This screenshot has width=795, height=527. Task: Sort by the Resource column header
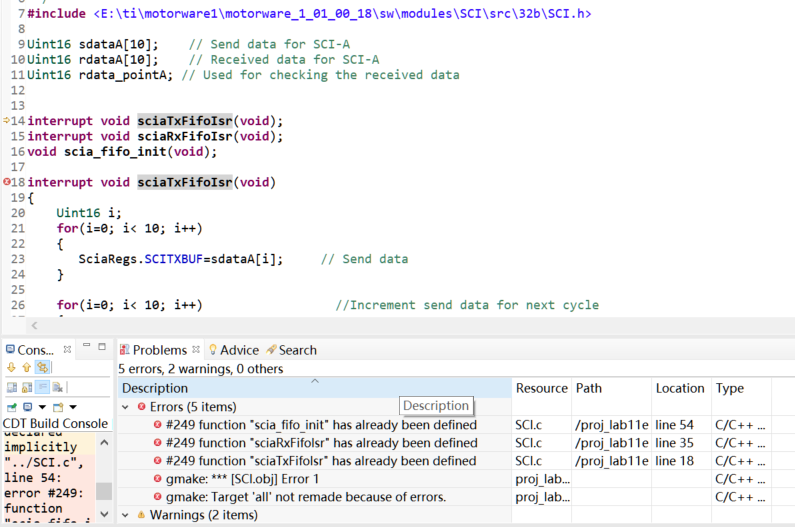[x=541, y=388]
